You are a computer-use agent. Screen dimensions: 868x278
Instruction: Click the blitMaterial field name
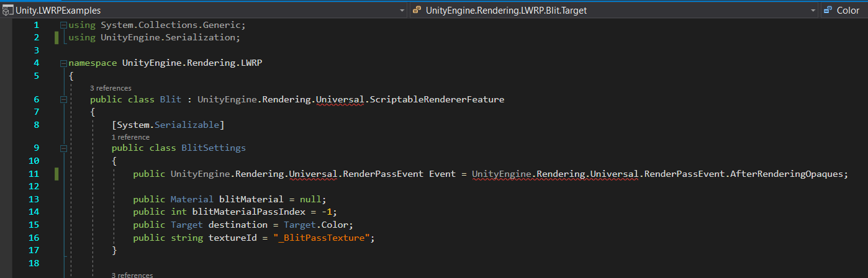pos(251,199)
